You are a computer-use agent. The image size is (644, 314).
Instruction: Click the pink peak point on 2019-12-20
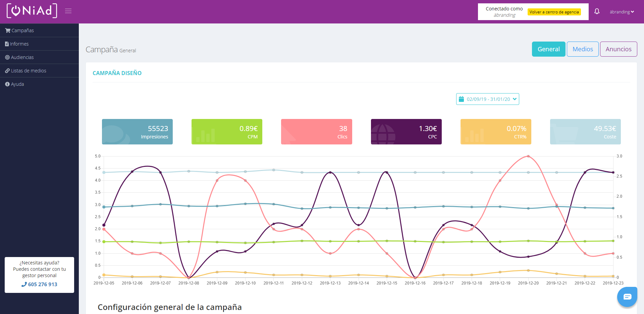[x=528, y=156]
